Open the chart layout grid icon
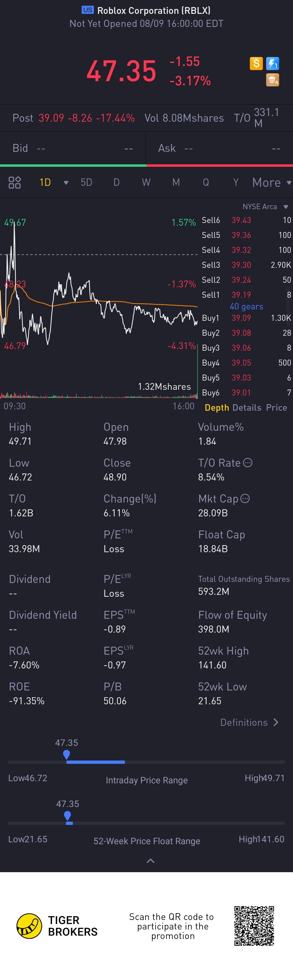Viewport: 293px width, 980px height. tap(15, 183)
